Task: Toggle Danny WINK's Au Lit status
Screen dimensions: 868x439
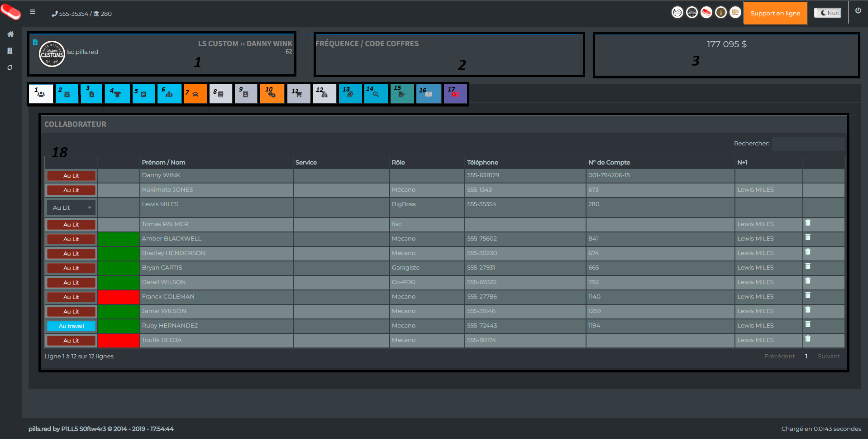Action: [71, 176]
